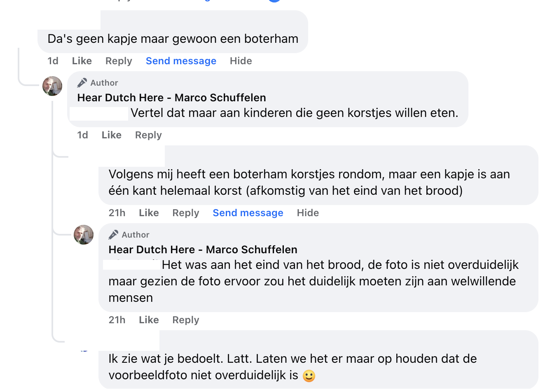This screenshot has width=557, height=392.
Task: Click Author pen badge above "Het was aan het eind"
Action: pyautogui.click(x=113, y=235)
